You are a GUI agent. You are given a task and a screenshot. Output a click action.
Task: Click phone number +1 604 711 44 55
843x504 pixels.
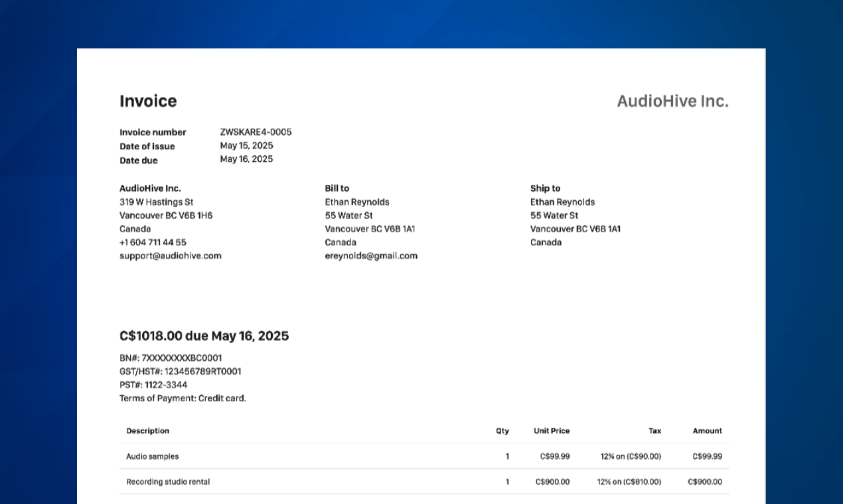pyautogui.click(x=153, y=242)
